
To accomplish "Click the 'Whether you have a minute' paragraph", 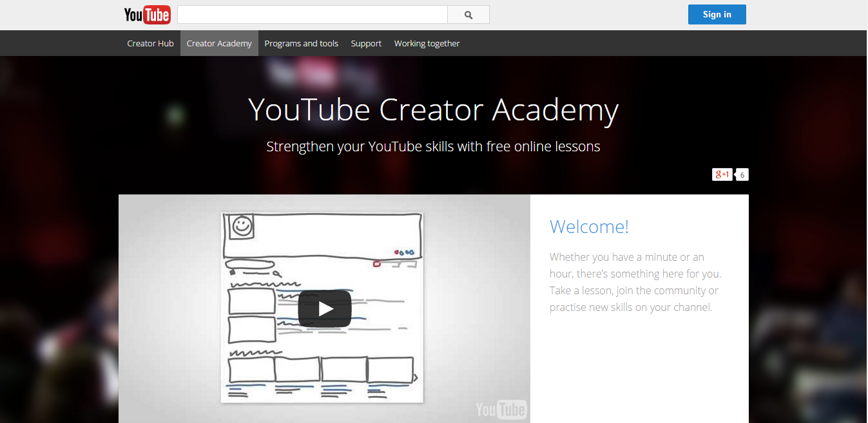I will click(635, 282).
